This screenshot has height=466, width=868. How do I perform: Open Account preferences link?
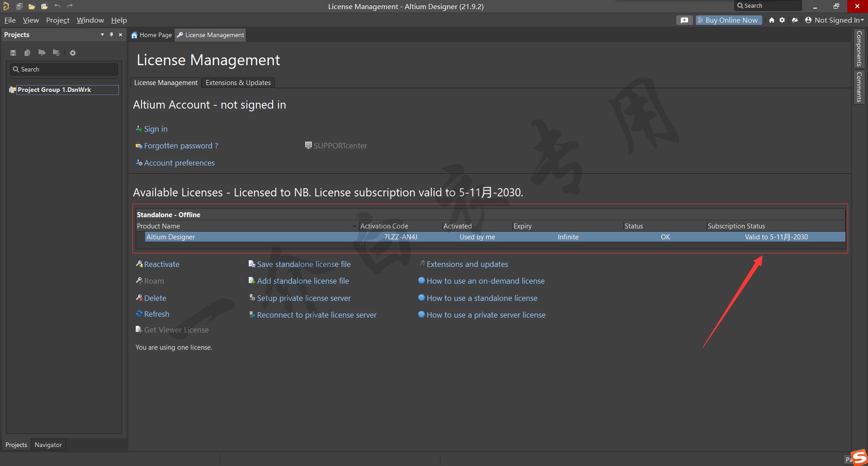[179, 163]
